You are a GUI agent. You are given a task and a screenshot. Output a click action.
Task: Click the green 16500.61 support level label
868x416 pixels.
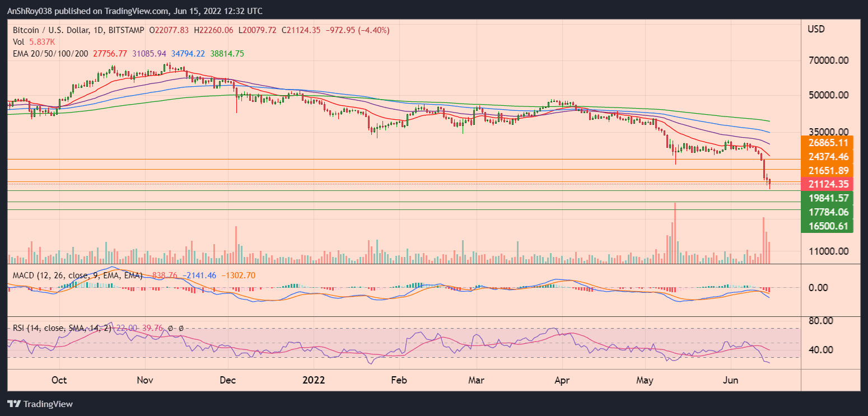(x=828, y=226)
